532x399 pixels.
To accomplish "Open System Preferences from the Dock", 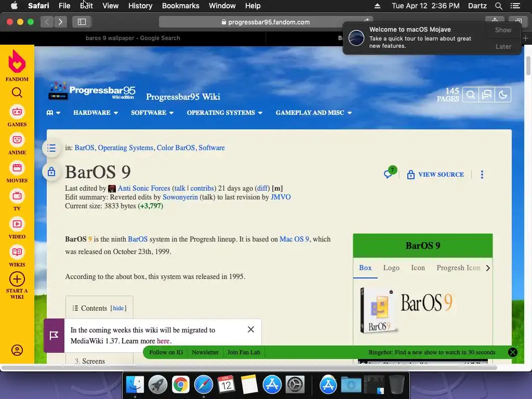I will pyautogui.click(x=295, y=385).
